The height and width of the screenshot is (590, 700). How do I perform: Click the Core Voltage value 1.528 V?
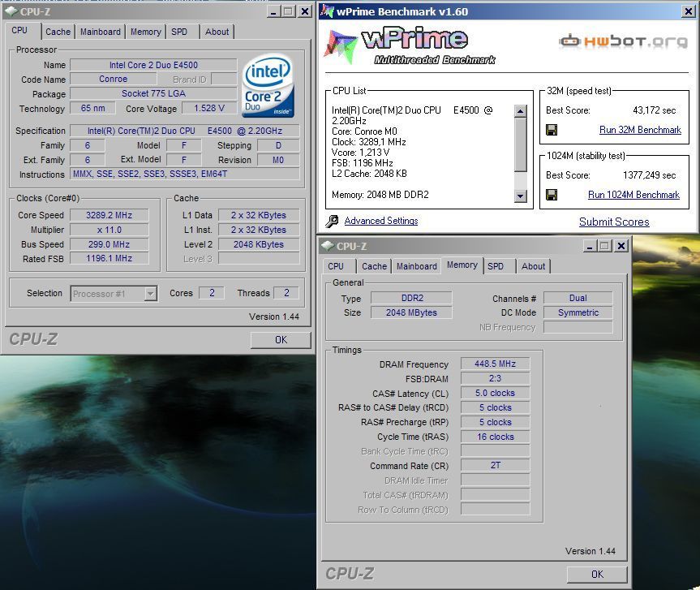pos(209,109)
